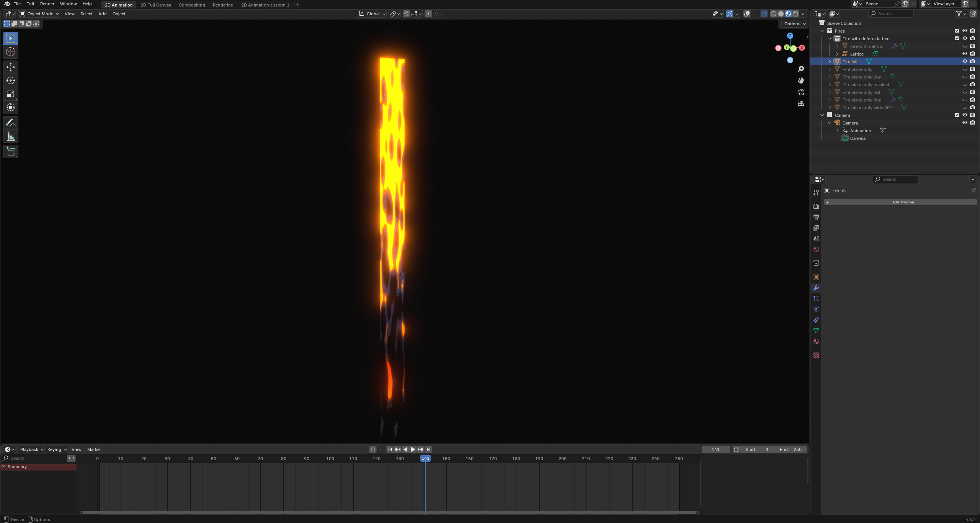Play timeline animation forward
Viewport: 980px width, 523px height.
click(x=413, y=449)
